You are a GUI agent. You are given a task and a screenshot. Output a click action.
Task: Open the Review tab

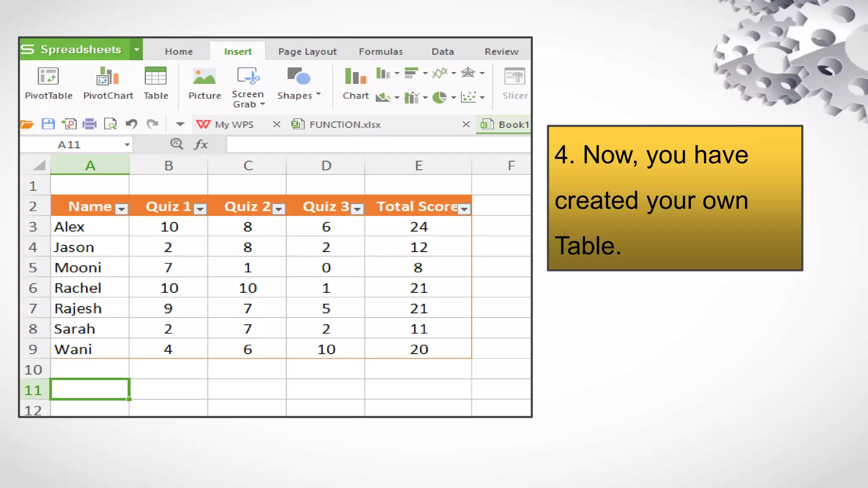[x=501, y=52]
